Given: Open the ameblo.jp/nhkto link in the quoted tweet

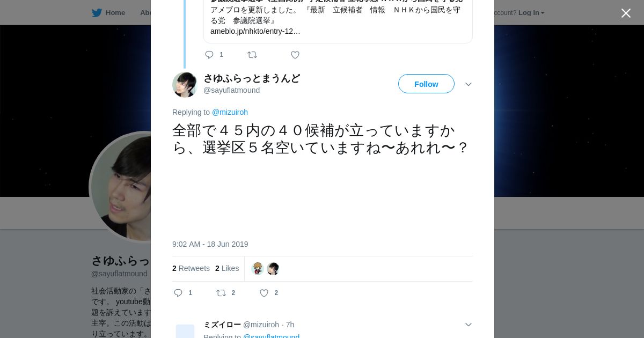Looking at the screenshot, I should [255, 31].
